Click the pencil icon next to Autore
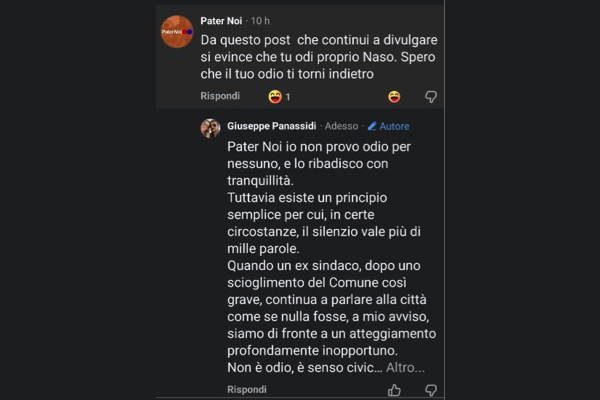The width and height of the screenshot is (600, 400). [x=372, y=127]
